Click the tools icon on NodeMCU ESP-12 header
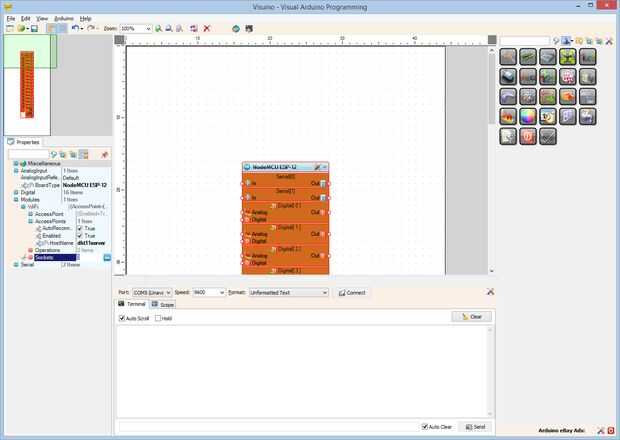 (317, 167)
